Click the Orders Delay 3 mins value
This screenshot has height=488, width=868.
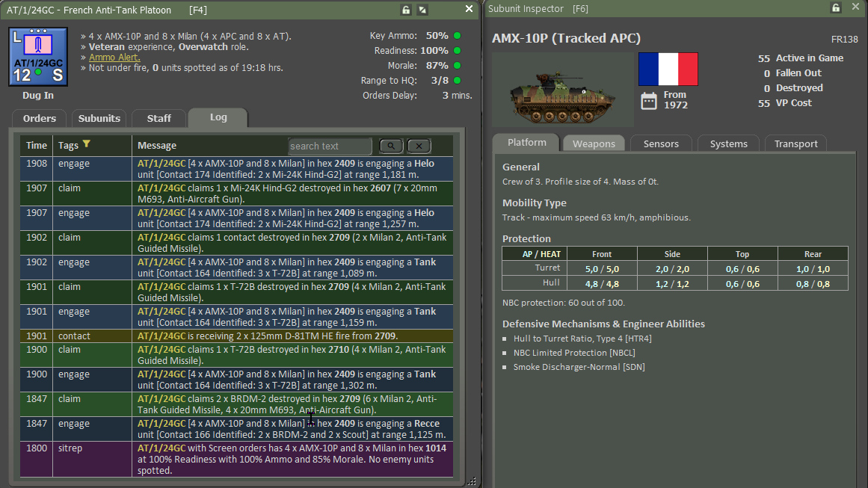[458, 95]
